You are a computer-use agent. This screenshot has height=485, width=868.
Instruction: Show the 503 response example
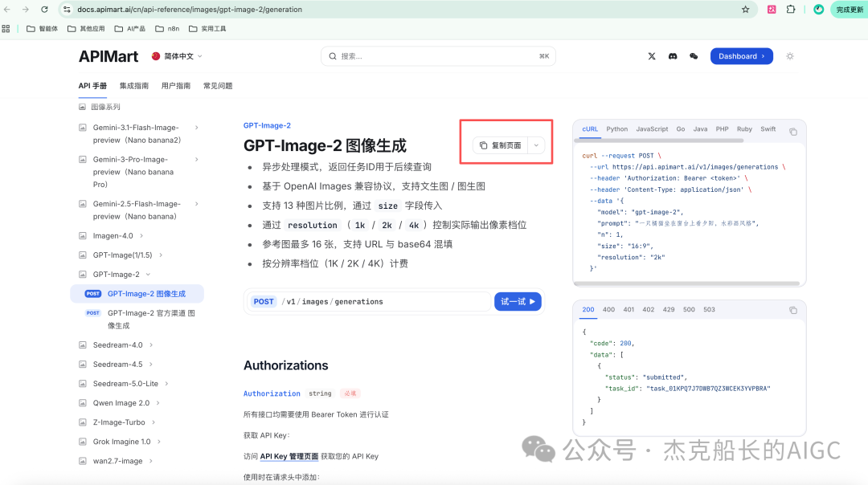point(709,310)
